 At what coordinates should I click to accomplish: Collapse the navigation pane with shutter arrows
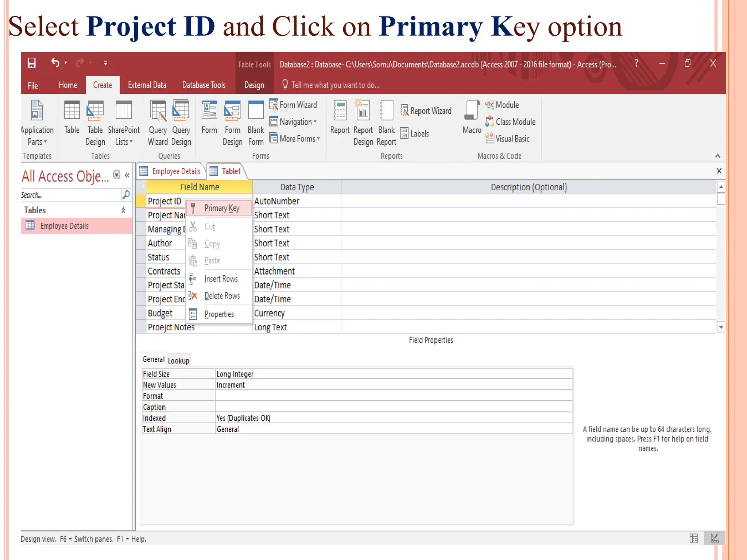coord(127,175)
